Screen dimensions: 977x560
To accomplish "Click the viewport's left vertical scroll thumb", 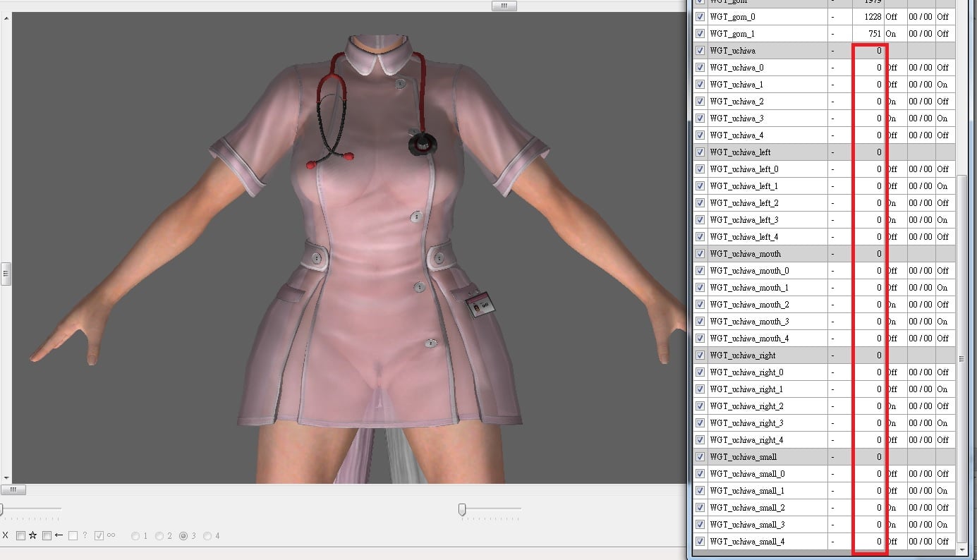I will 6,272.
